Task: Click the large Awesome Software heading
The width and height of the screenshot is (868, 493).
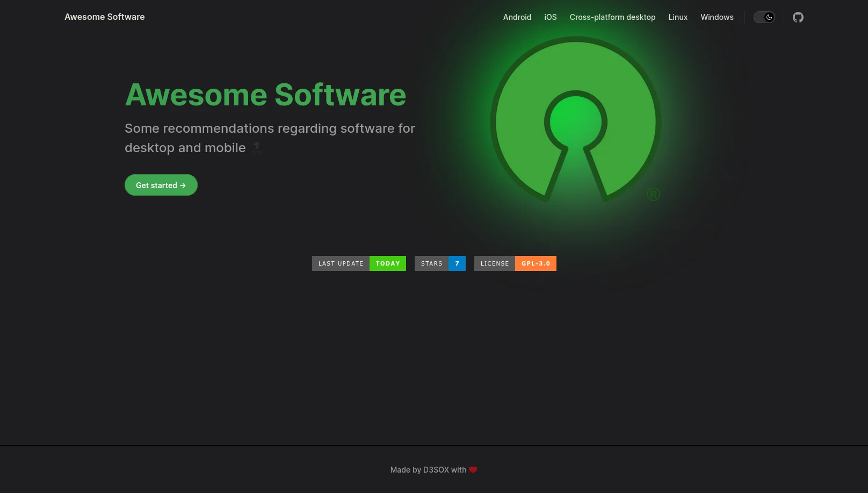Action: pyautogui.click(x=265, y=95)
